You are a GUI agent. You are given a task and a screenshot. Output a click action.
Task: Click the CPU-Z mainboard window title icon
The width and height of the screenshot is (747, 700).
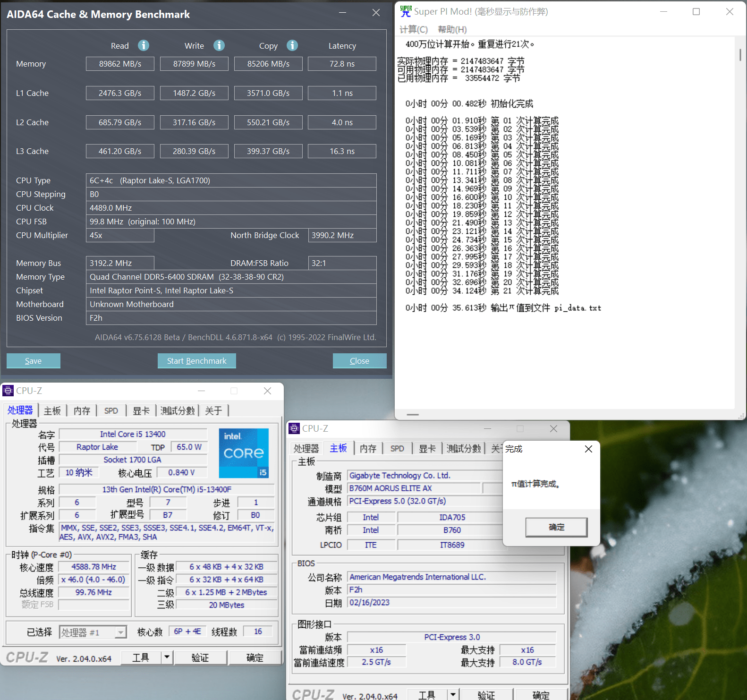tap(294, 428)
